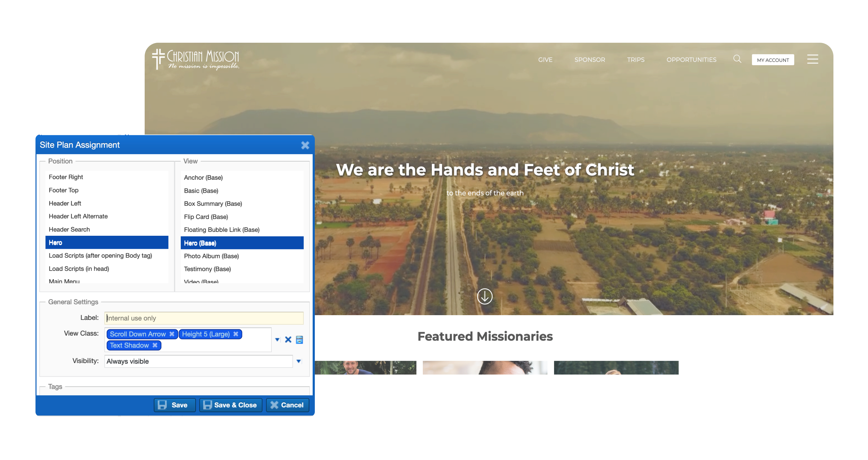868x460 pixels.
Task: Type in the Label internal use field
Action: [204, 318]
